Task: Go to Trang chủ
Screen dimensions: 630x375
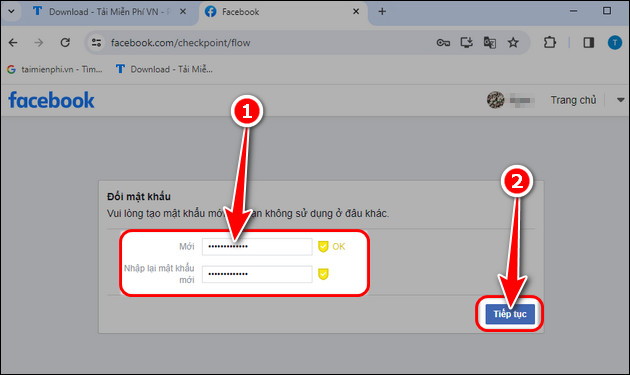Action: (x=573, y=100)
